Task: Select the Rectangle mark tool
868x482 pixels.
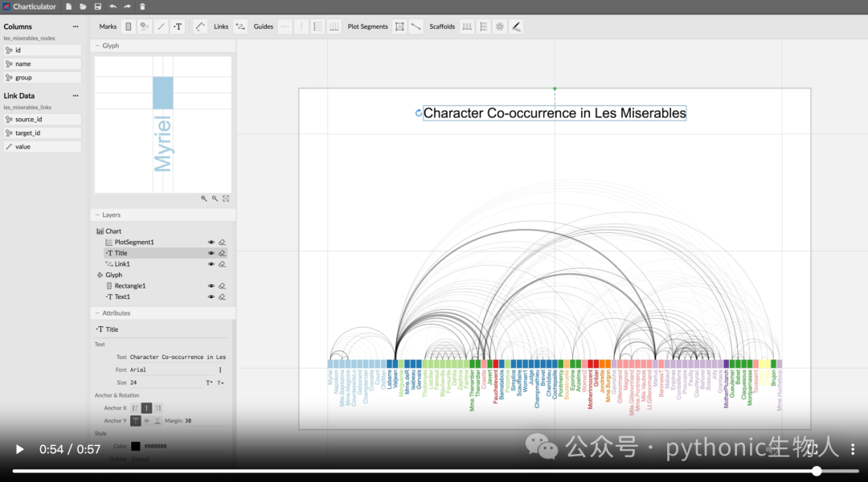Action: tap(129, 27)
